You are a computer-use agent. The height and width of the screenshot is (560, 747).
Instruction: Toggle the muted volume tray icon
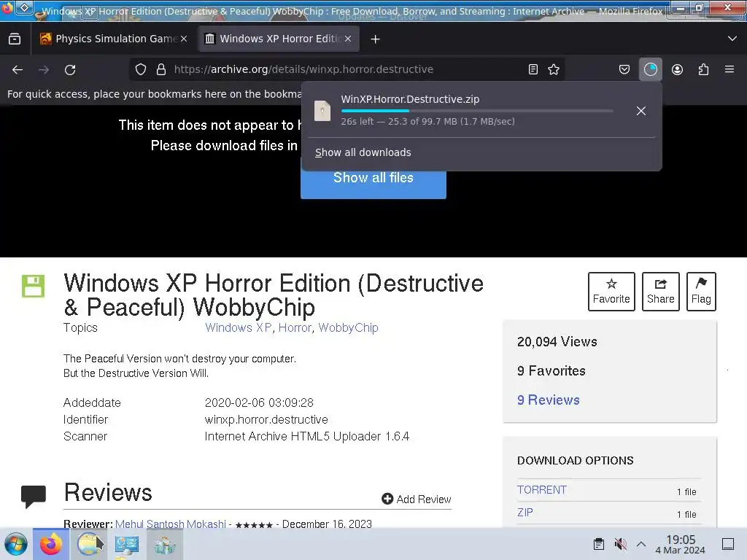620,544
